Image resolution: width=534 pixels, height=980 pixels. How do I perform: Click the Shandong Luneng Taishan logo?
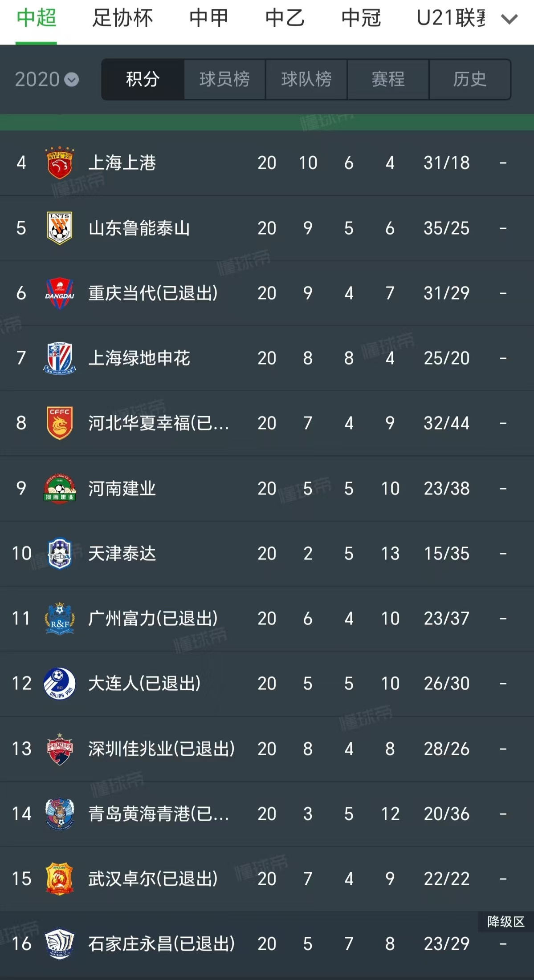pos(58,228)
